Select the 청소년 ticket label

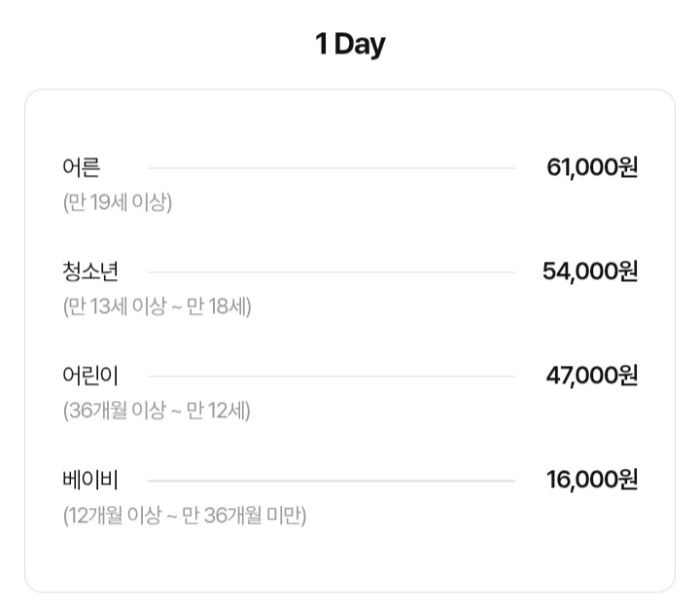pos(90,272)
